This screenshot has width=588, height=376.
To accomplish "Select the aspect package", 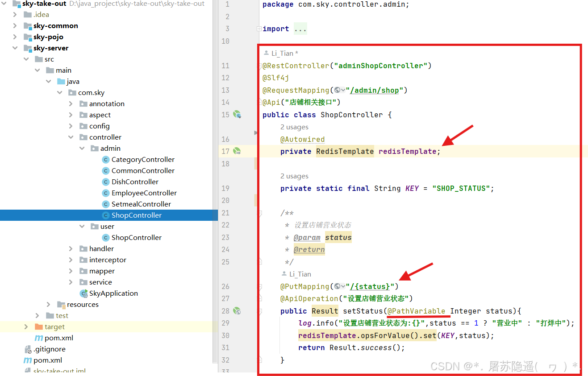I will tap(100, 115).
